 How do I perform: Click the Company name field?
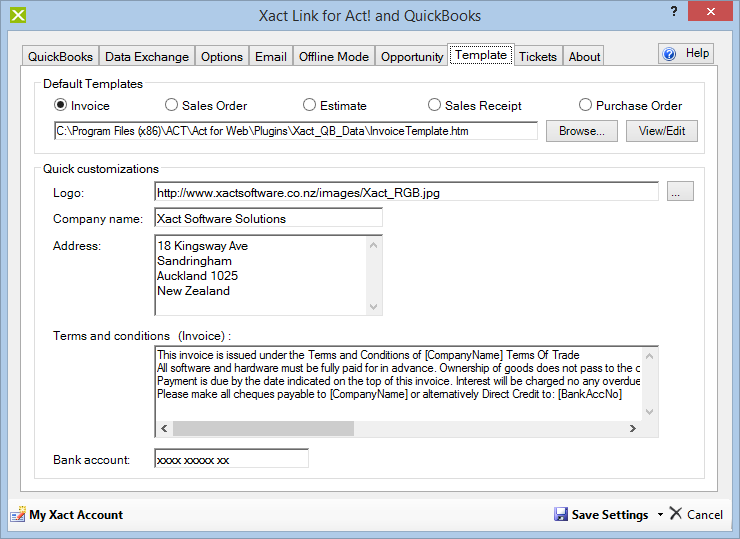tap(269, 218)
